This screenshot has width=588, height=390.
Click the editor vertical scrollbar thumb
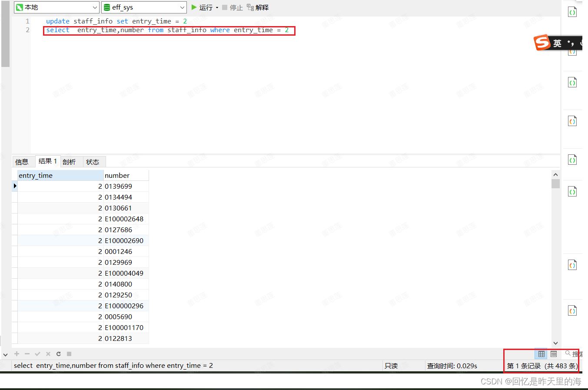[5, 34]
